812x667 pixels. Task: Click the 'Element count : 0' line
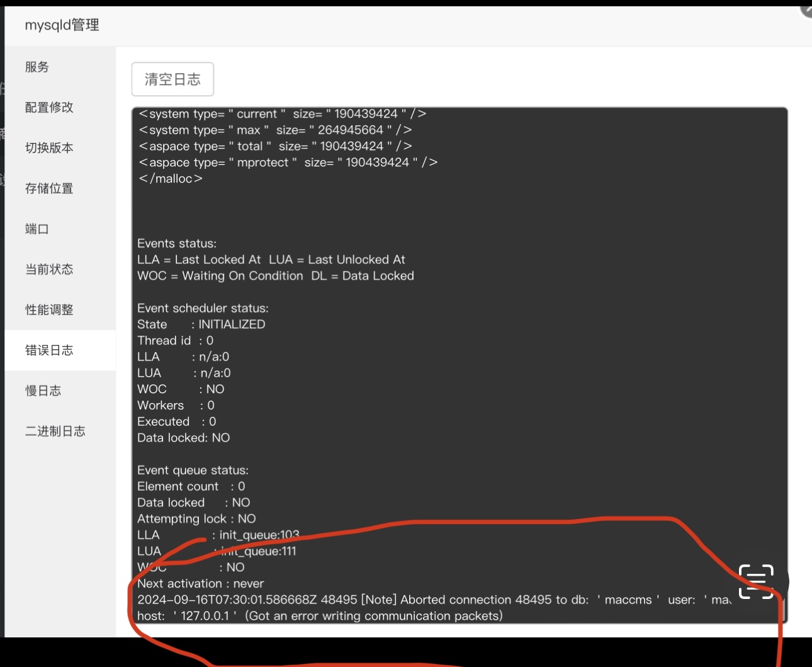coord(191,486)
